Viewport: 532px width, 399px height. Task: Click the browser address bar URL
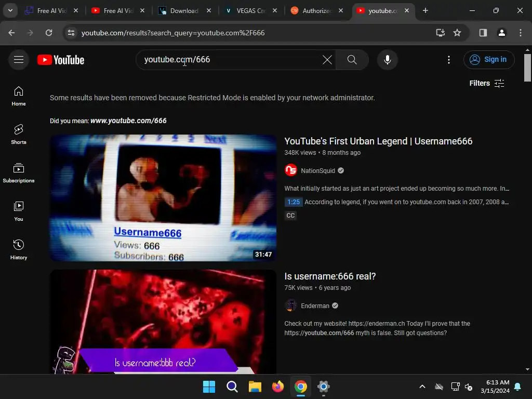[x=173, y=33]
